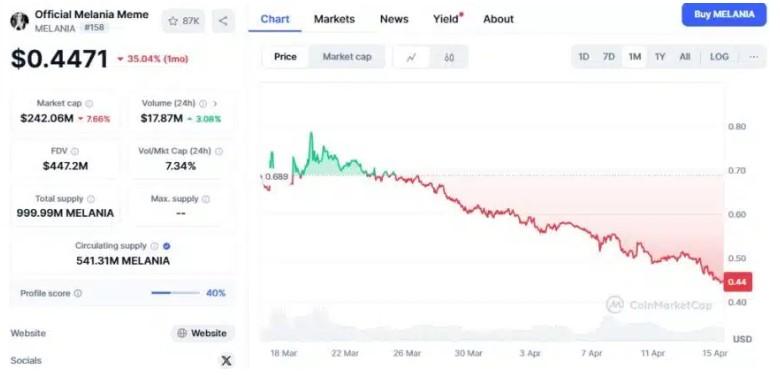Image resolution: width=780 pixels, height=375 pixels.
Task: Enable LOG scale on the chart
Action: point(719,57)
